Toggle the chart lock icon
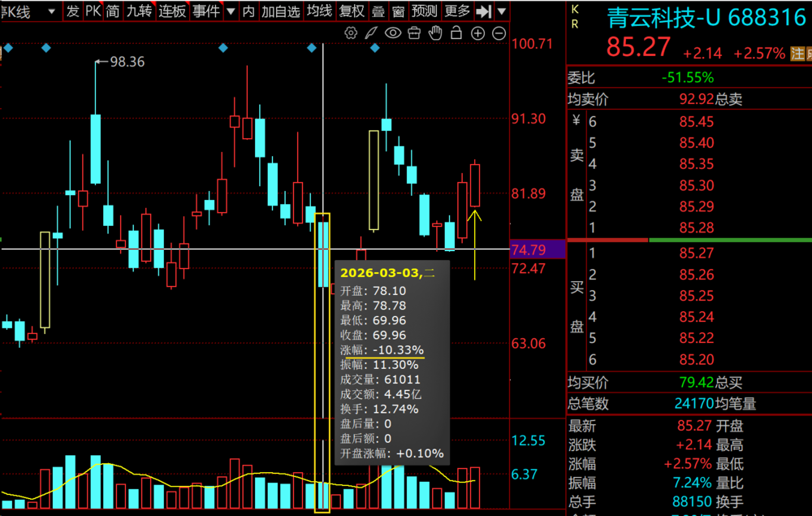Screen dimensions: 812x516 point(456,33)
